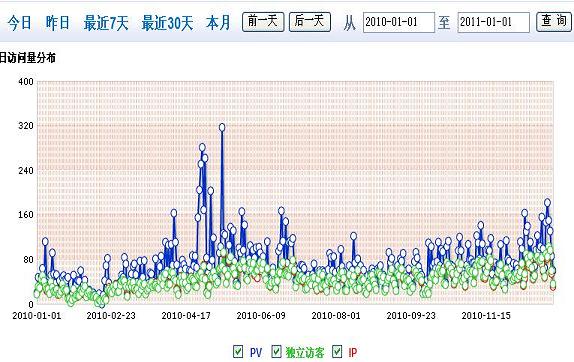This screenshot has height=362, width=574.
Task: Show data for 最近30天
Action: tap(167, 23)
